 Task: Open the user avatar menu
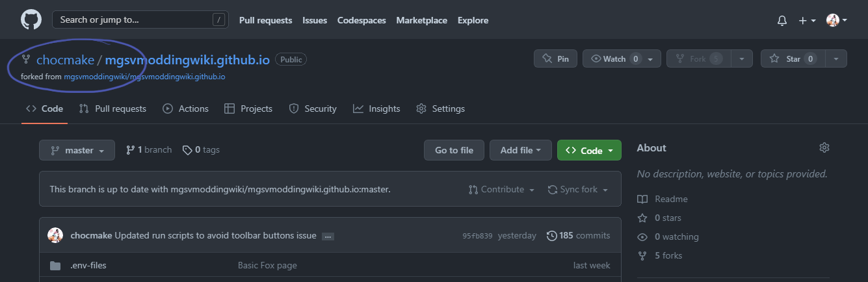click(837, 20)
